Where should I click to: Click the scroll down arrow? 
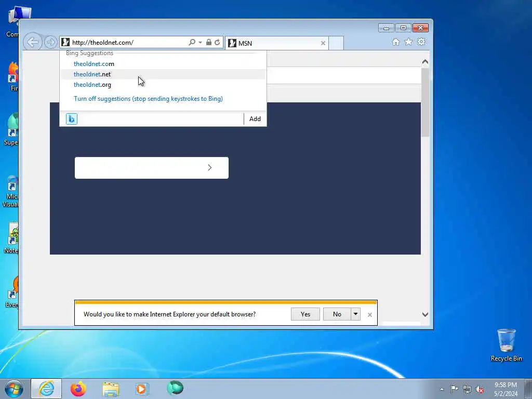[425, 314]
